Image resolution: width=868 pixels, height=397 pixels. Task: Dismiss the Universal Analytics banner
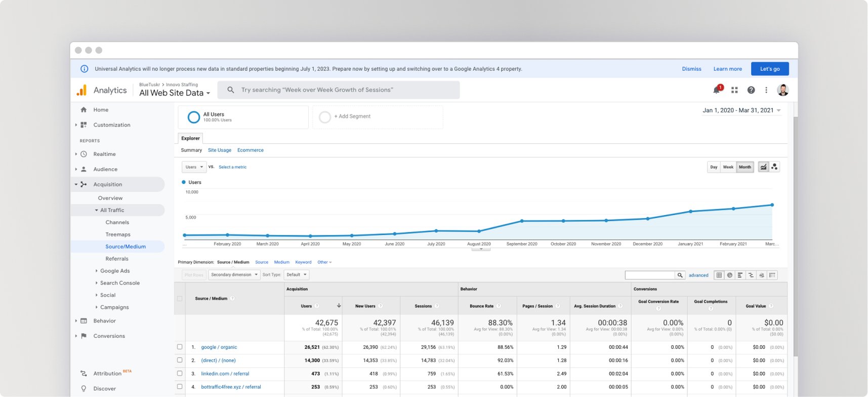click(x=691, y=69)
